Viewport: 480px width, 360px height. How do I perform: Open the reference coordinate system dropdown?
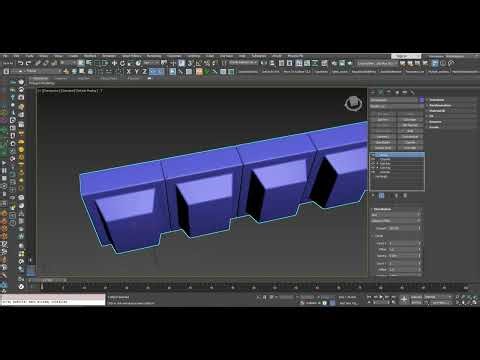point(151,63)
